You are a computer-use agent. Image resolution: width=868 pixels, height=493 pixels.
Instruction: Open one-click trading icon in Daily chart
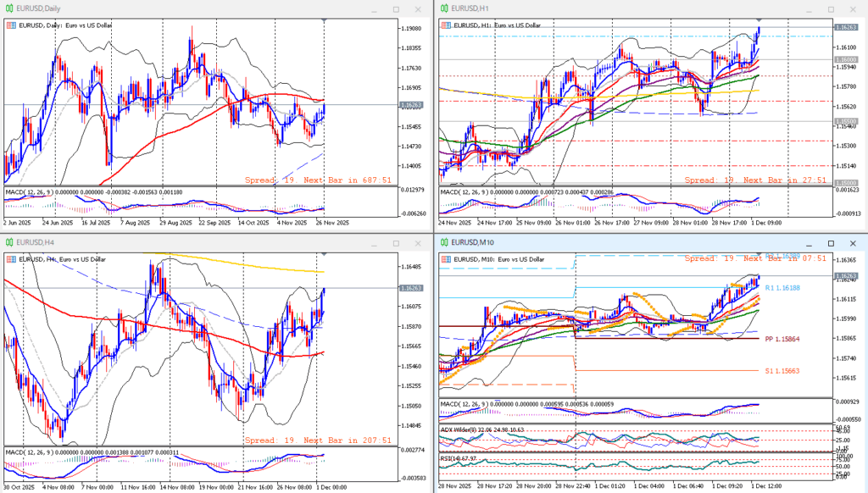pos(11,25)
